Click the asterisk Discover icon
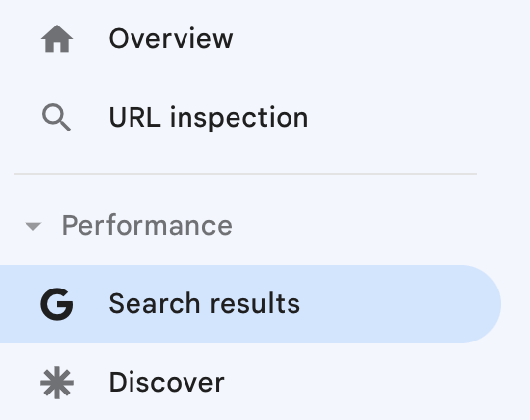 (x=57, y=383)
